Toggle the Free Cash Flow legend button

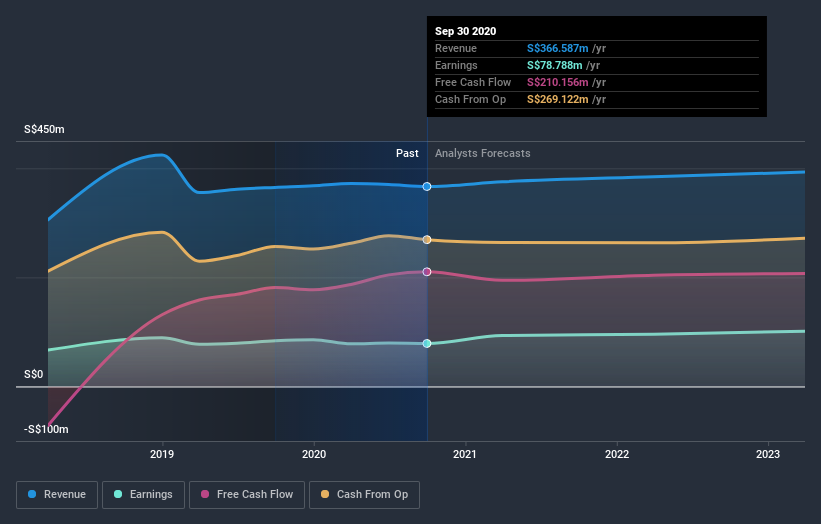(247, 495)
